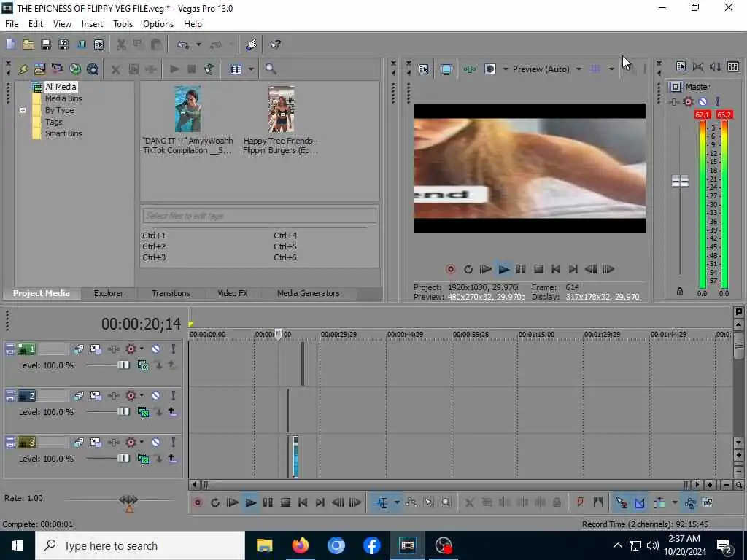Select the Media Bins tree item
747x560 pixels.
[x=63, y=98]
